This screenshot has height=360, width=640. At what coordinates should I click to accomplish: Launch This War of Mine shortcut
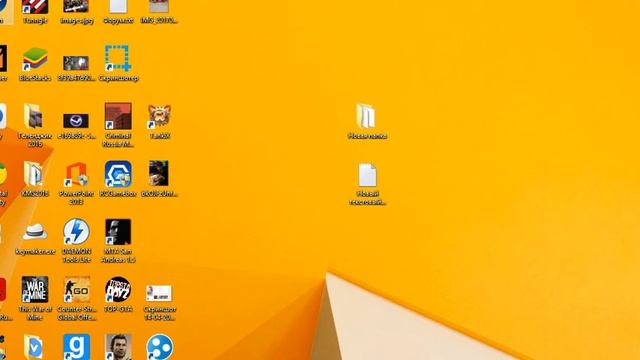(x=35, y=289)
